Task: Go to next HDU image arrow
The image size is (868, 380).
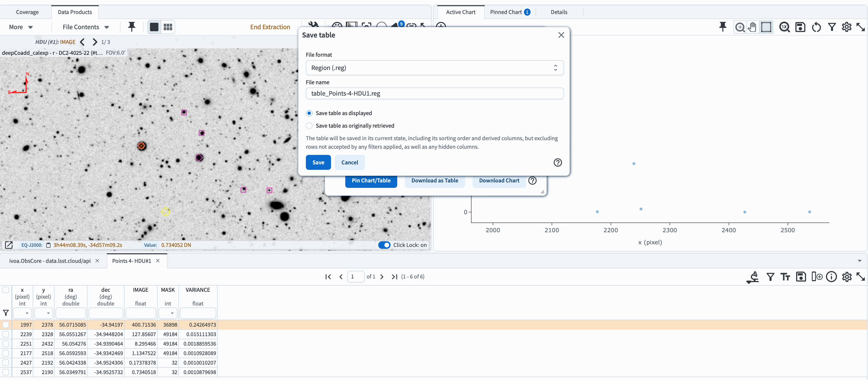Action: (x=95, y=42)
